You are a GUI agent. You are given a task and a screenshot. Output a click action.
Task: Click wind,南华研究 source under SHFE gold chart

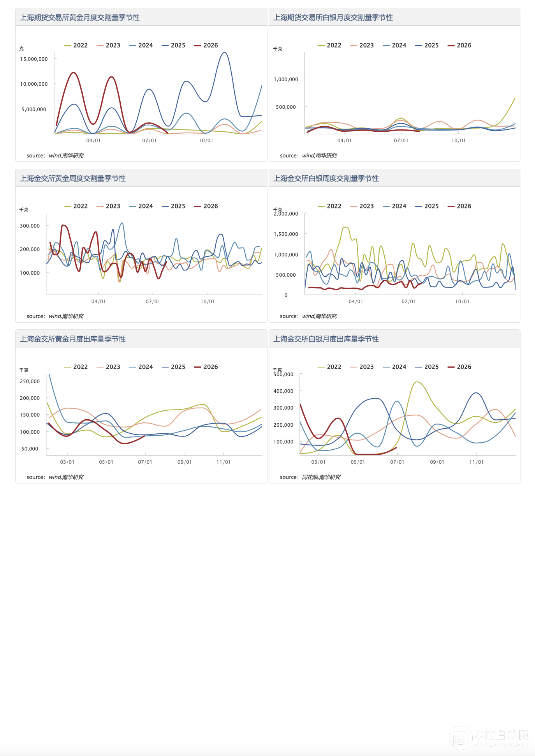[x=66, y=155]
